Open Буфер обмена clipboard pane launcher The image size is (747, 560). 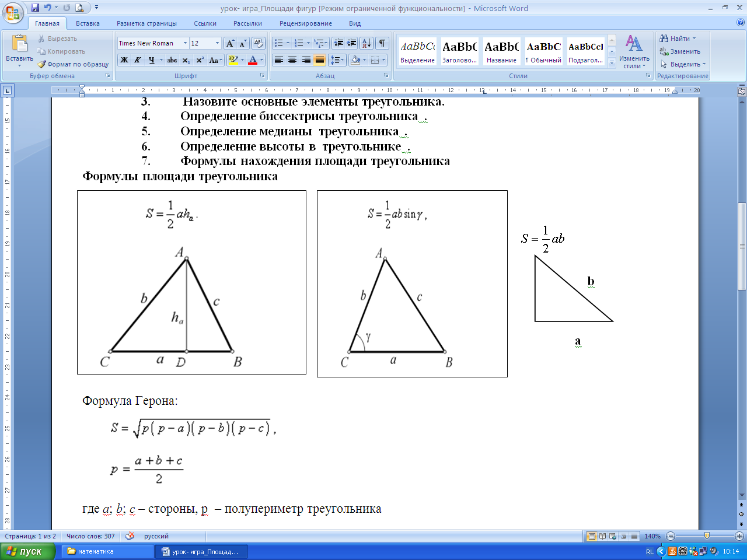click(108, 76)
